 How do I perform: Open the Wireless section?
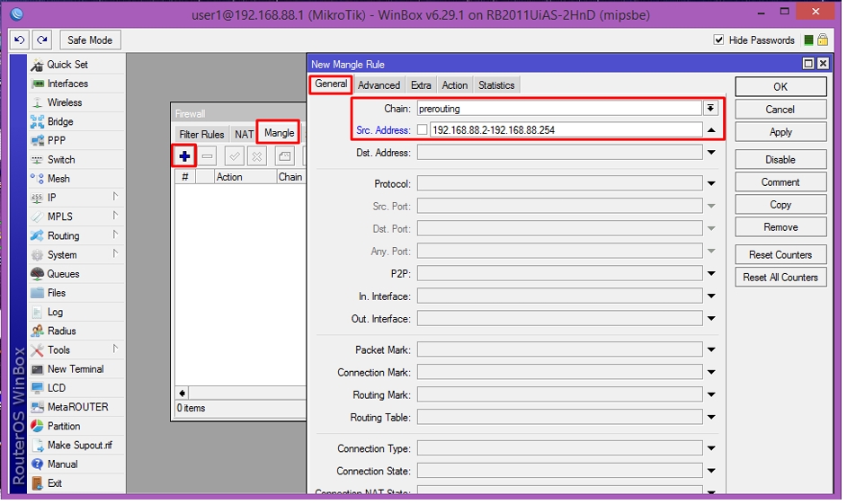click(64, 102)
